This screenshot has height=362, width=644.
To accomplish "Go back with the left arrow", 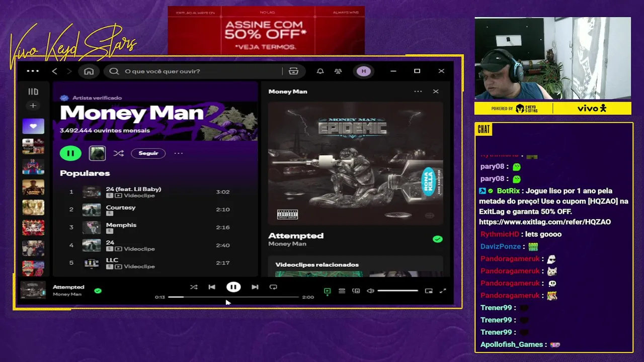I will pos(54,71).
